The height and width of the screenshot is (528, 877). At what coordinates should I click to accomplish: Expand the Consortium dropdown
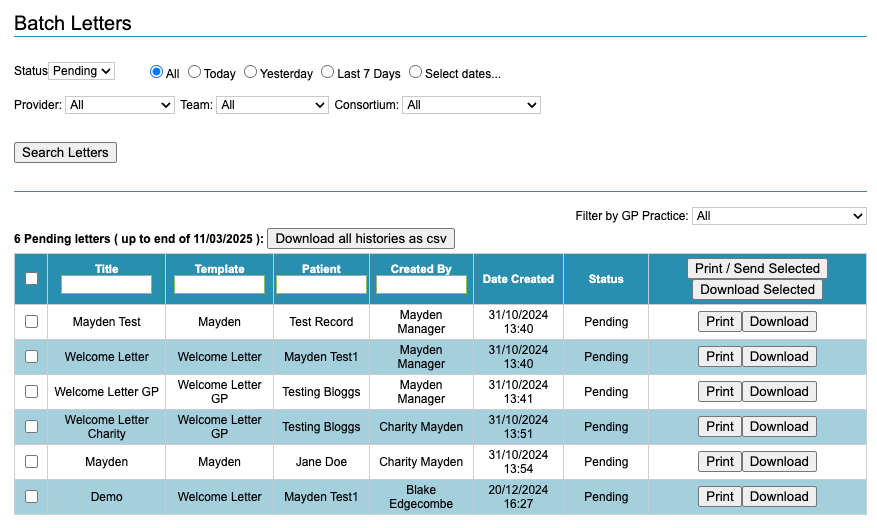click(x=471, y=105)
